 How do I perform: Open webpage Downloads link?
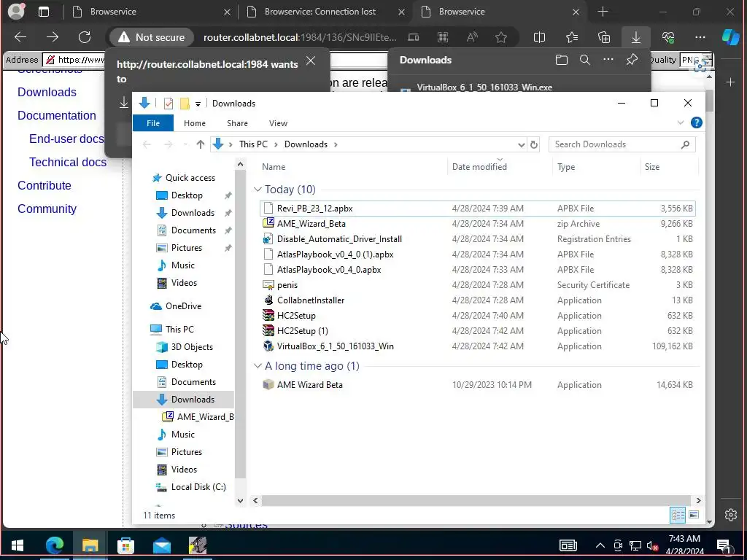47,92
